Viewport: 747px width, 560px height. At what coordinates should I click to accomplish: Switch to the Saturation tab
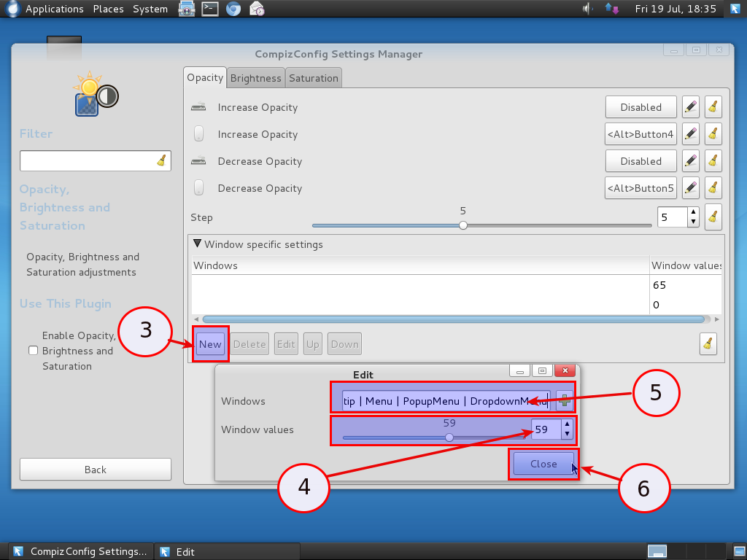point(314,78)
